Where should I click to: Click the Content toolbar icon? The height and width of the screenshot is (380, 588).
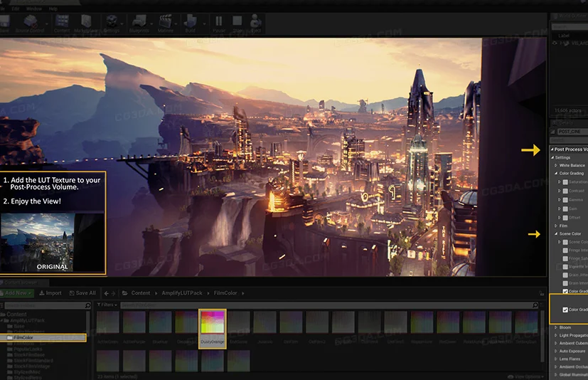(62, 23)
